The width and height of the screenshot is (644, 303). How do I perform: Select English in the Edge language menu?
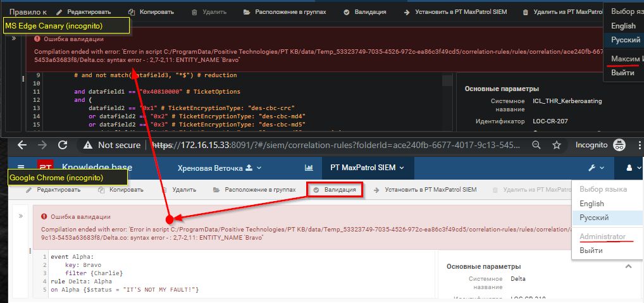tap(624, 26)
